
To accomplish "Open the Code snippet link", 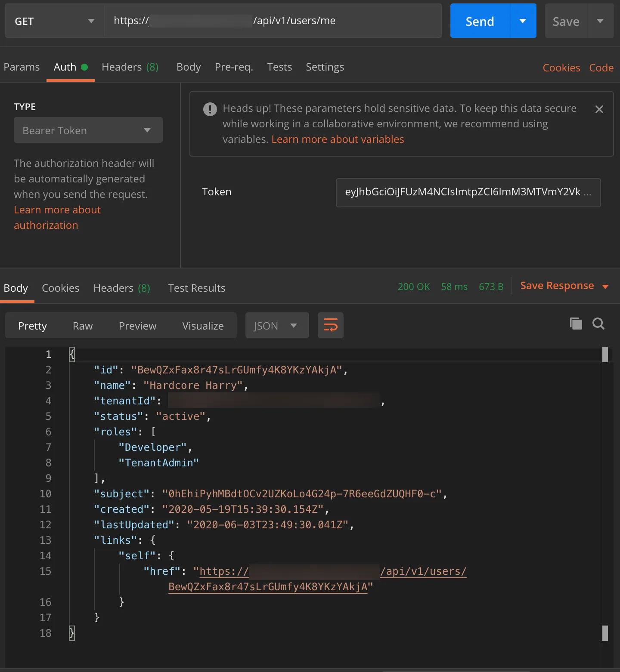I will coord(601,68).
